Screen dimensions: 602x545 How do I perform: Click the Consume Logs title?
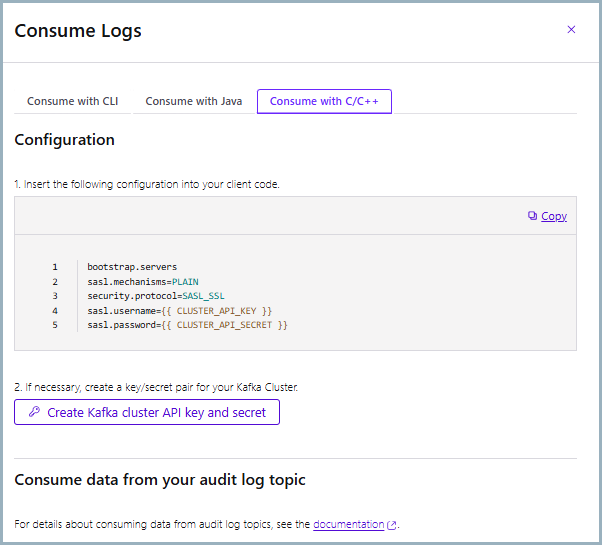[78, 31]
